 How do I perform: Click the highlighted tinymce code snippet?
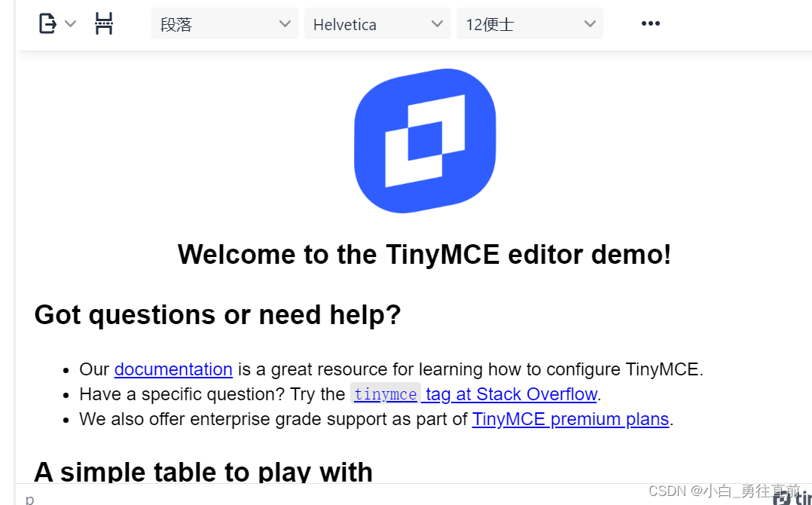[385, 394]
